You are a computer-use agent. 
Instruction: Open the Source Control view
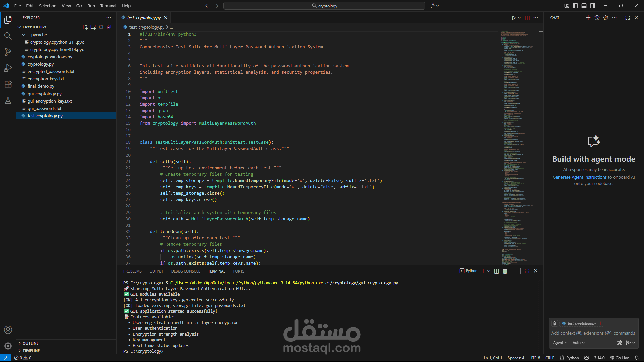(8, 52)
